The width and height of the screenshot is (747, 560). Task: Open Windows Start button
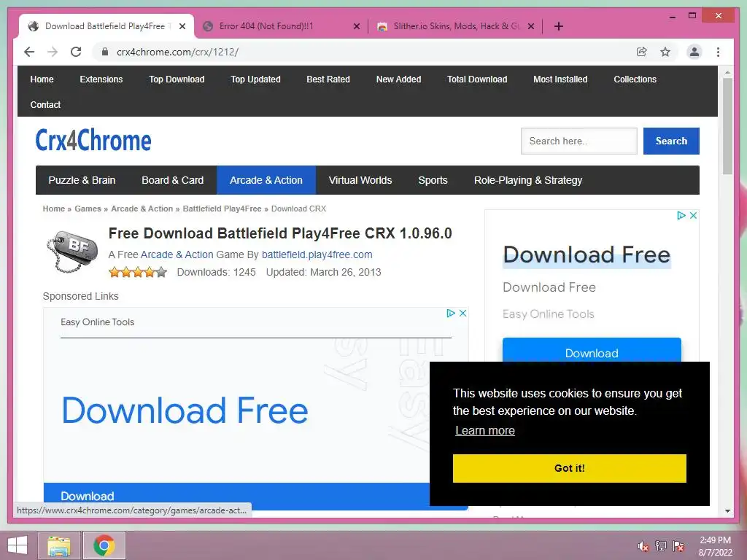pyautogui.click(x=18, y=545)
